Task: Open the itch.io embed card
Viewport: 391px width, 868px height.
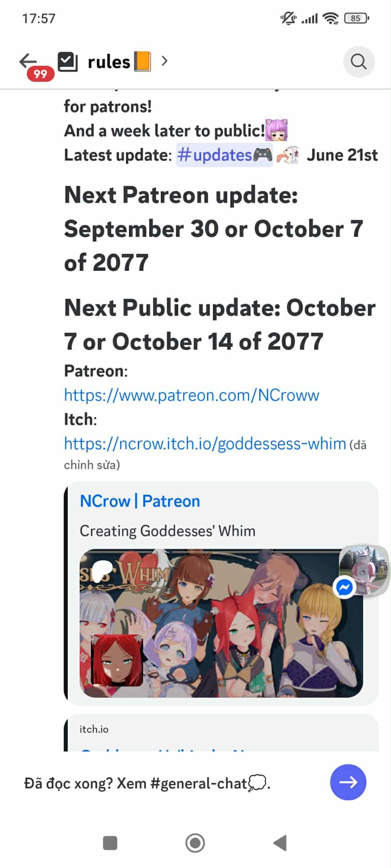Action: click(x=221, y=732)
